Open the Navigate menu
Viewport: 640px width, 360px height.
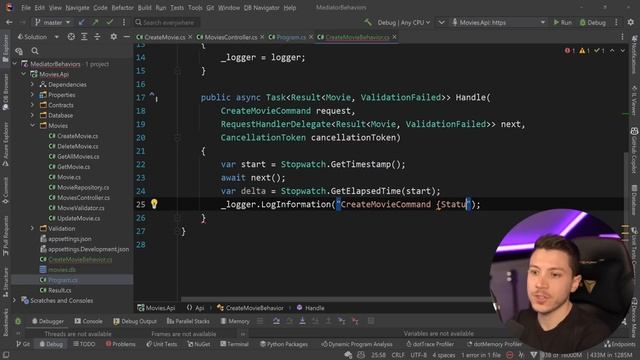point(77,8)
